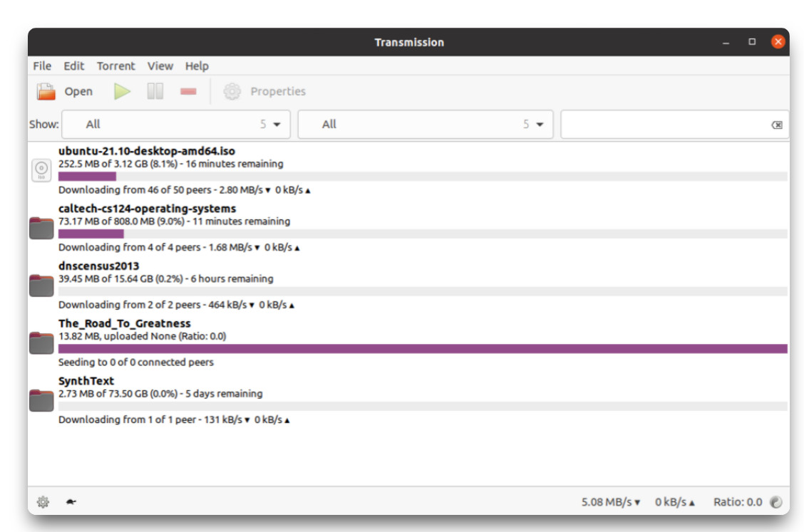This screenshot has height=532, width=804.
Task: Expand the second All tracker filter dropdown
Action: click(426, 125)
